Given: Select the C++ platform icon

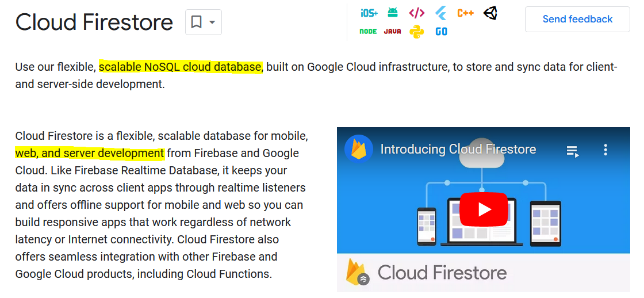Looking at the screenshot, I should click(x=465, y=13).
